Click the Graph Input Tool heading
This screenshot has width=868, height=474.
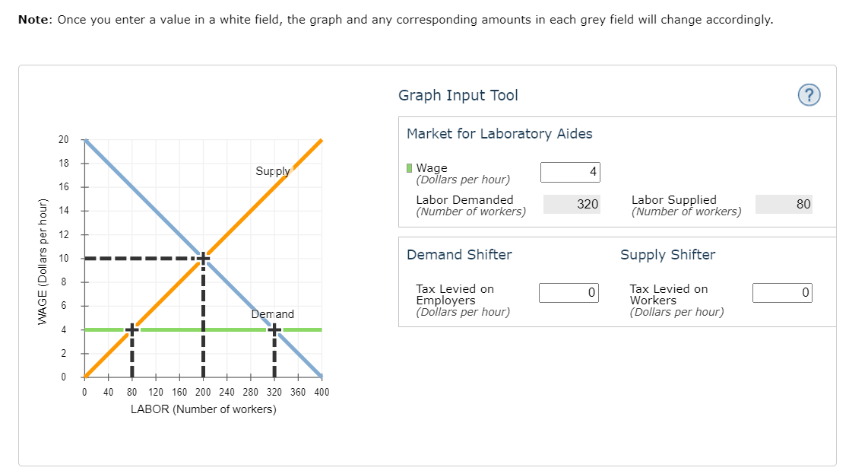pos(458,95)
